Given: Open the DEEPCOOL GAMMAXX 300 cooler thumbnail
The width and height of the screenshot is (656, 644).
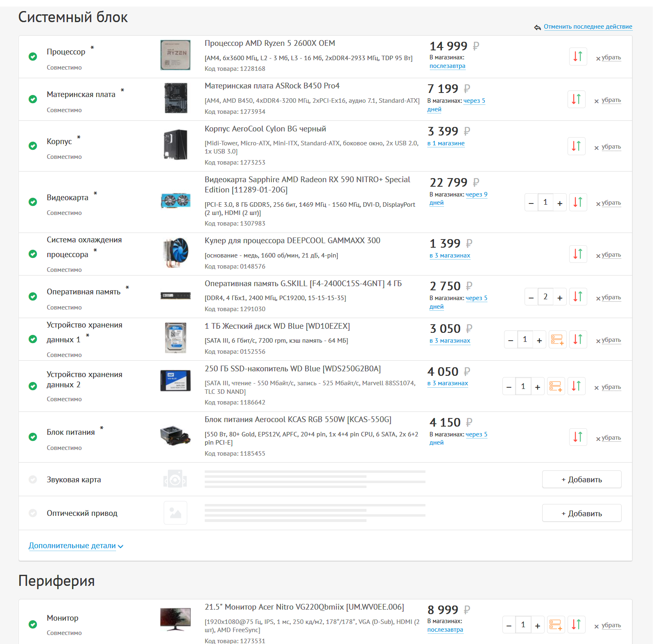Looking at the screenshot, I should point(175,253).
